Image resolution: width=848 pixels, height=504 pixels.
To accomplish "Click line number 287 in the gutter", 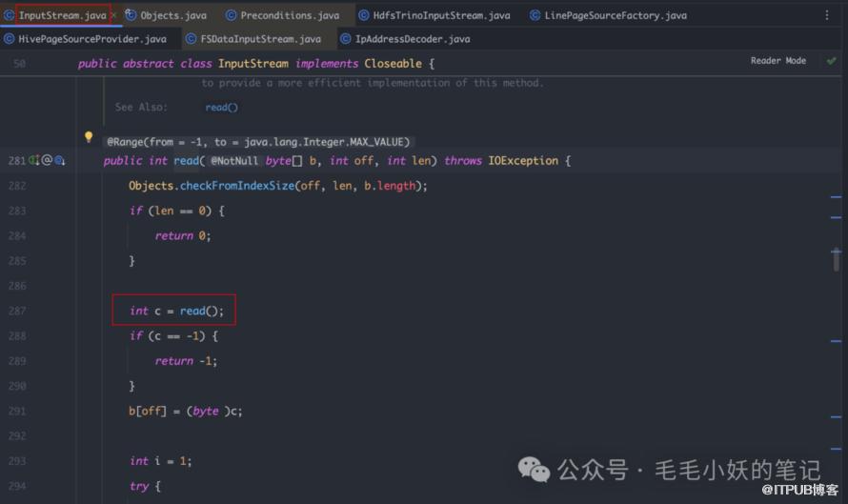I will (17, 312).
